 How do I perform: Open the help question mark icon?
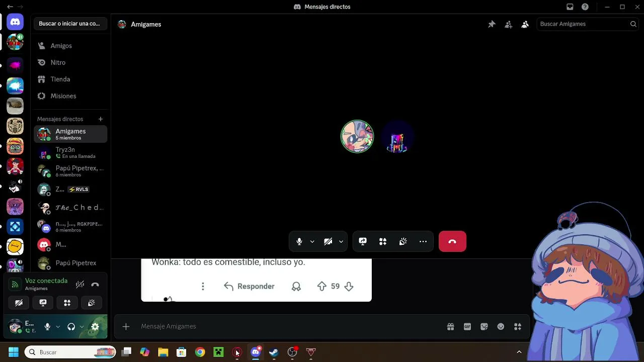[x=585, y=7]
